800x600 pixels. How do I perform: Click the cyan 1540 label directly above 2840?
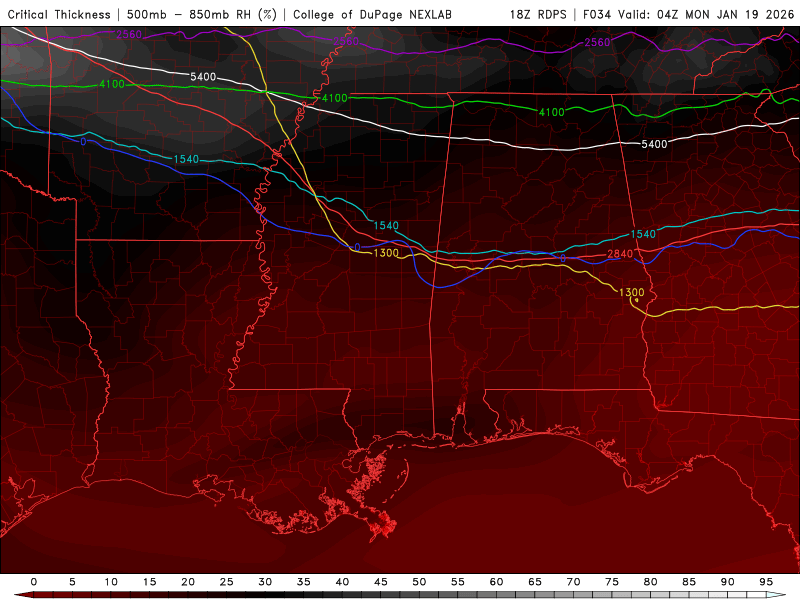[643, 234]
